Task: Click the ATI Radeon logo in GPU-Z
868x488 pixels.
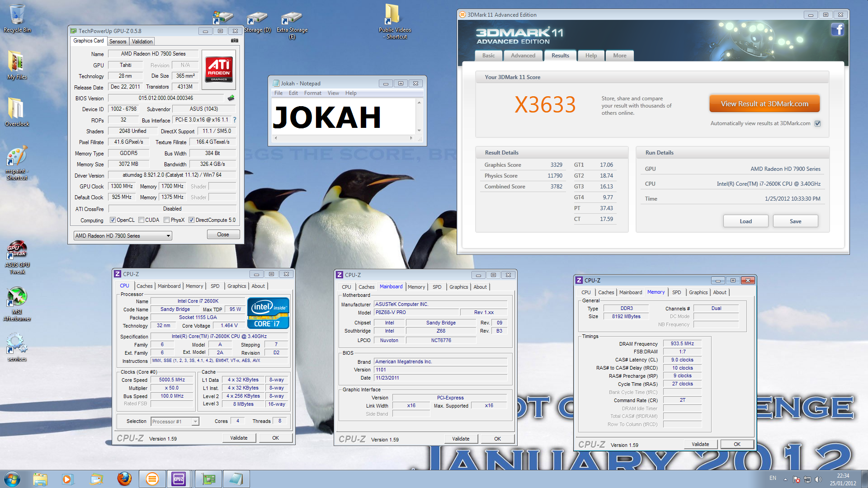Action: pyautogui.click(x=219, y=69)
